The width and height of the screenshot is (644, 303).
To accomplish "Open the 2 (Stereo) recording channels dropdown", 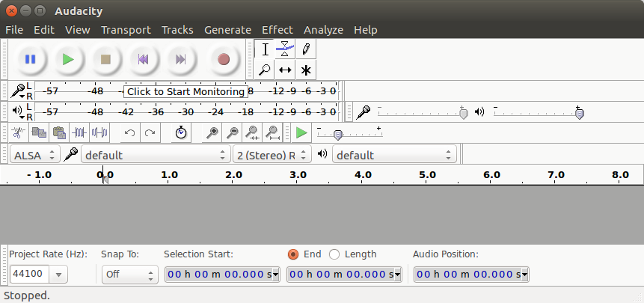I will [x=272, y=155].
